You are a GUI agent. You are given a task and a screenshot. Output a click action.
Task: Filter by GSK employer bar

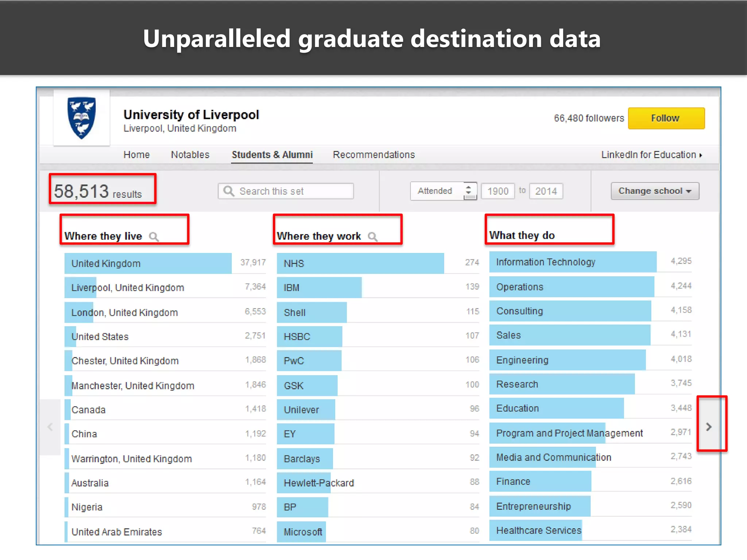tap(378, 385)
